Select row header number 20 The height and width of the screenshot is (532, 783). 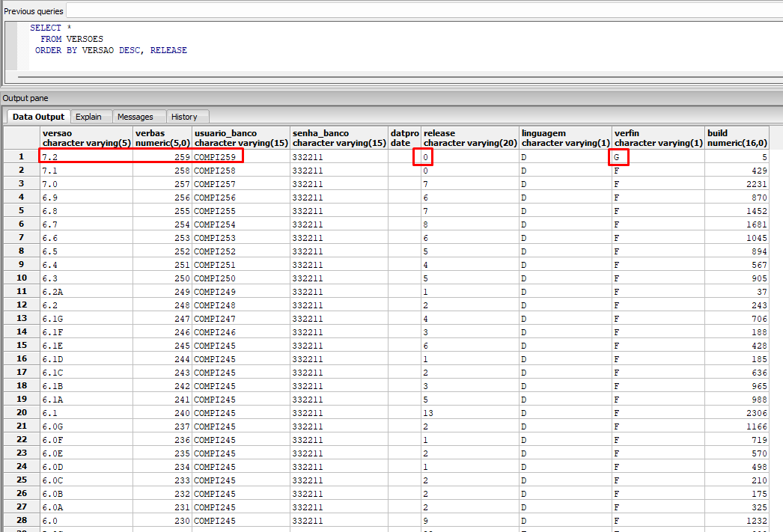pos(22,413)
